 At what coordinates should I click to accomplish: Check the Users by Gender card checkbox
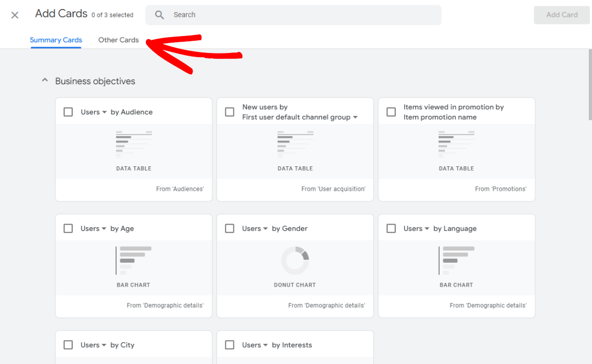230,228
